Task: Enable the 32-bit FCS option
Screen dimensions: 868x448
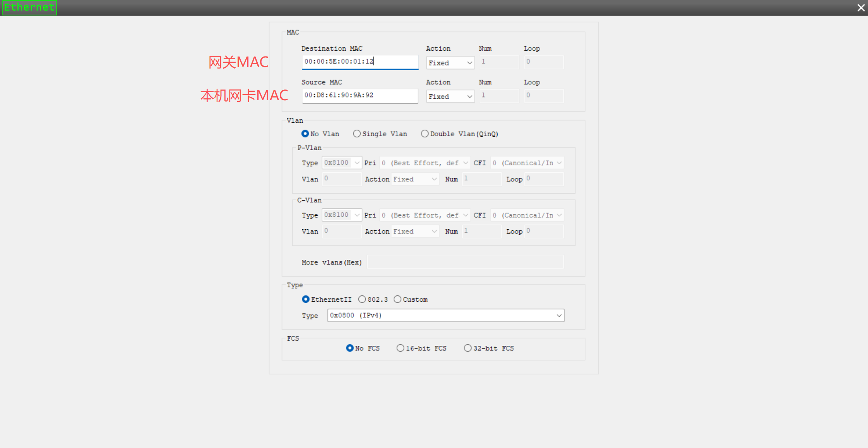Action: pos(468,348)
